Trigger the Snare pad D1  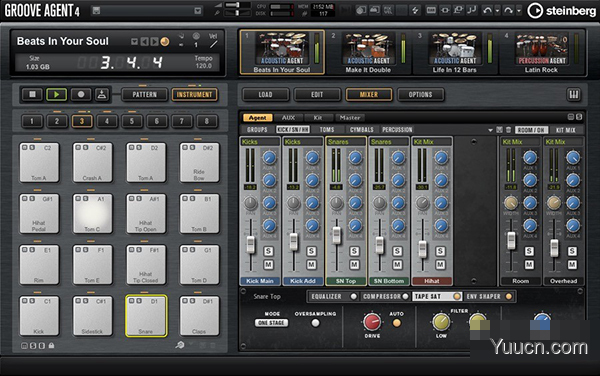[146, 316]
